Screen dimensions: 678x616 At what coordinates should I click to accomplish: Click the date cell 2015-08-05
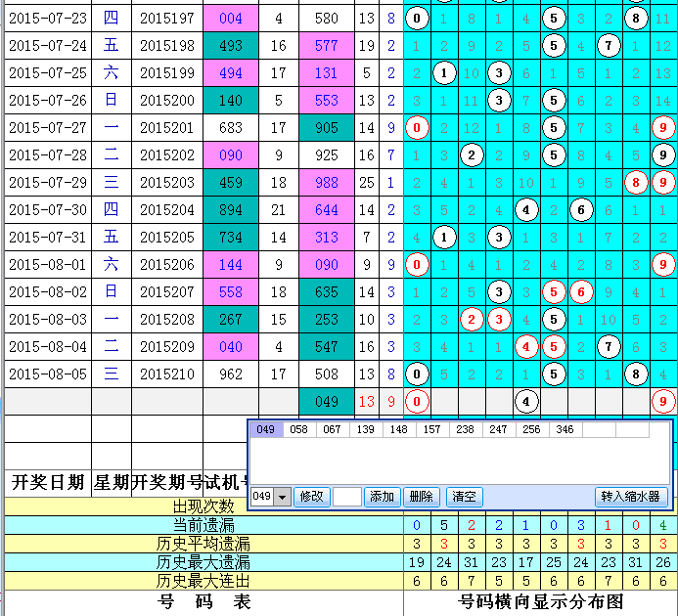click(x=48, y=374)
